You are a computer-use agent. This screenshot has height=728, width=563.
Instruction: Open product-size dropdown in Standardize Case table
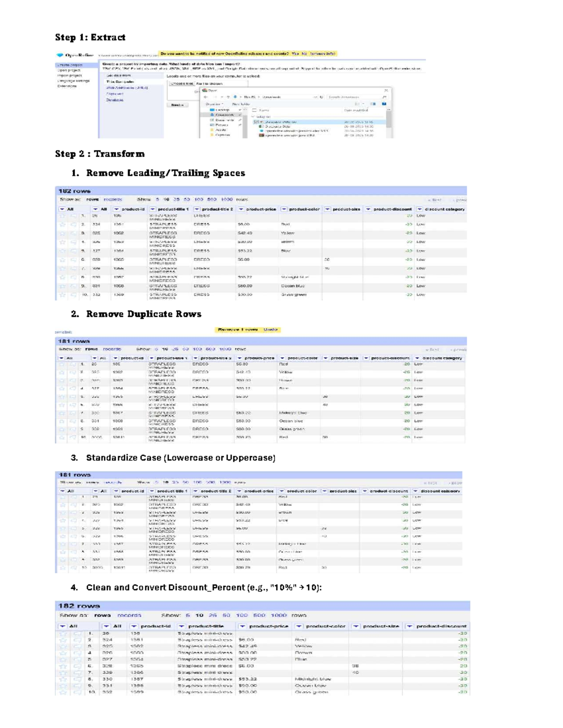pos(324,491)
